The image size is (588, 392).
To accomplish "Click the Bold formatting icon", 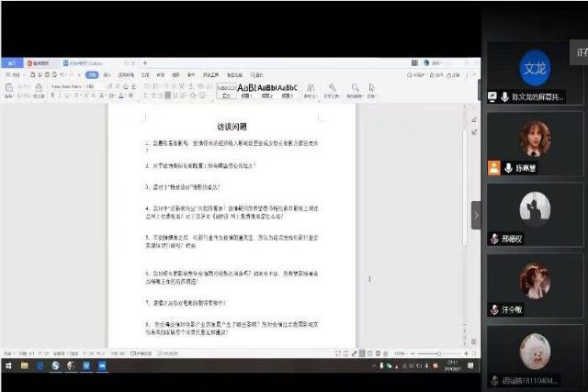I will [x=51, y=95].
